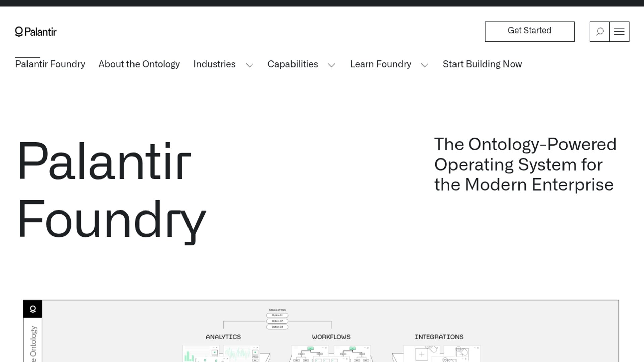
Task: Click the Get Started button
Action: tap(530, 32)
